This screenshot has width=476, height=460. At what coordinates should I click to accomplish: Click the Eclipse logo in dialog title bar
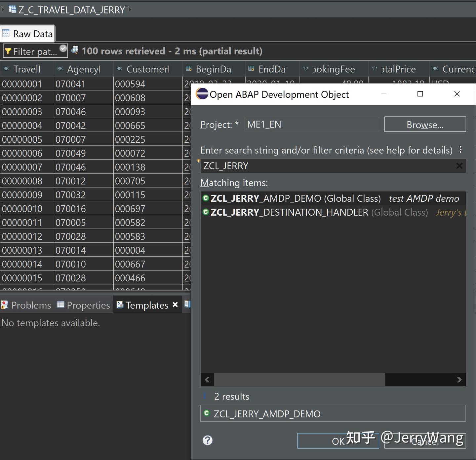(202, 94)
